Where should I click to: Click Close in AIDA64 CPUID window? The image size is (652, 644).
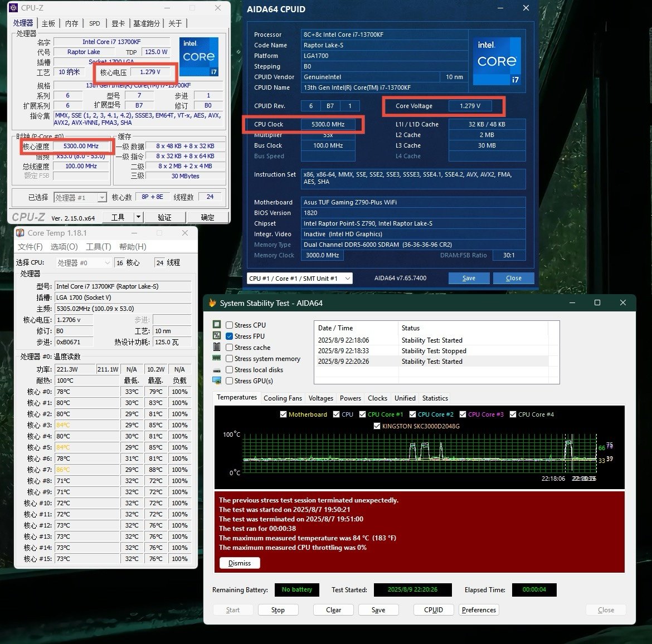click(x=514, y=278)
